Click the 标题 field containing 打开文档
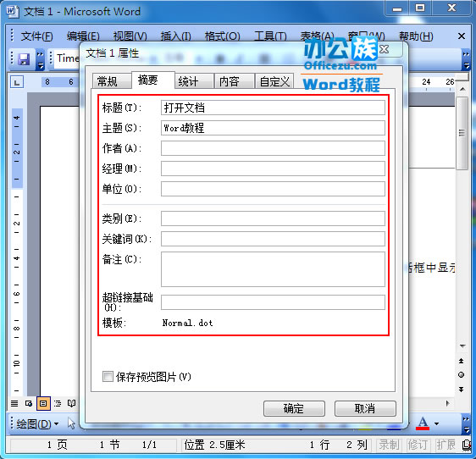 [273, 108]
